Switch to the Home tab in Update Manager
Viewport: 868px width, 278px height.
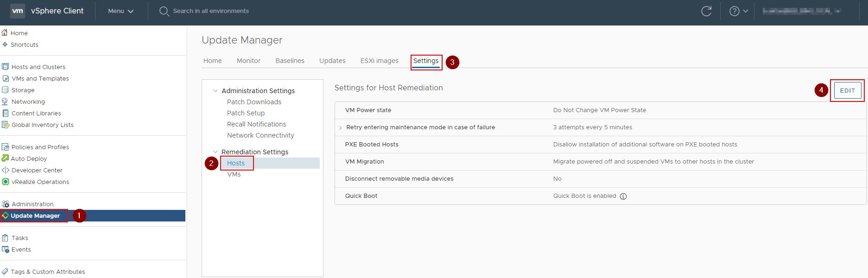[x=213, y=61]
